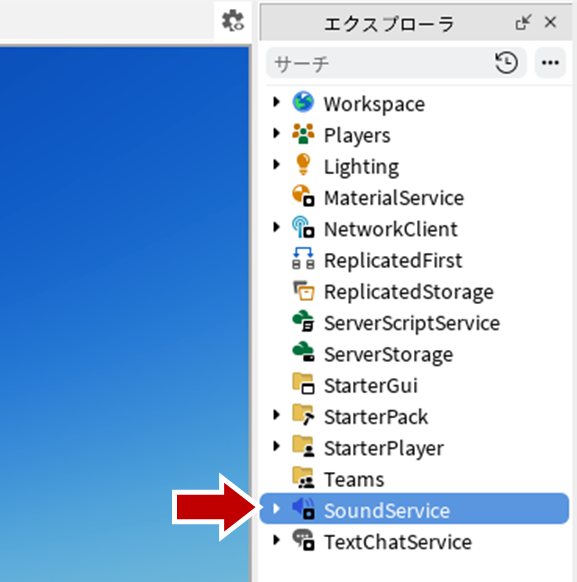Click the エクスプローラ panel title

tap(389, 24)
